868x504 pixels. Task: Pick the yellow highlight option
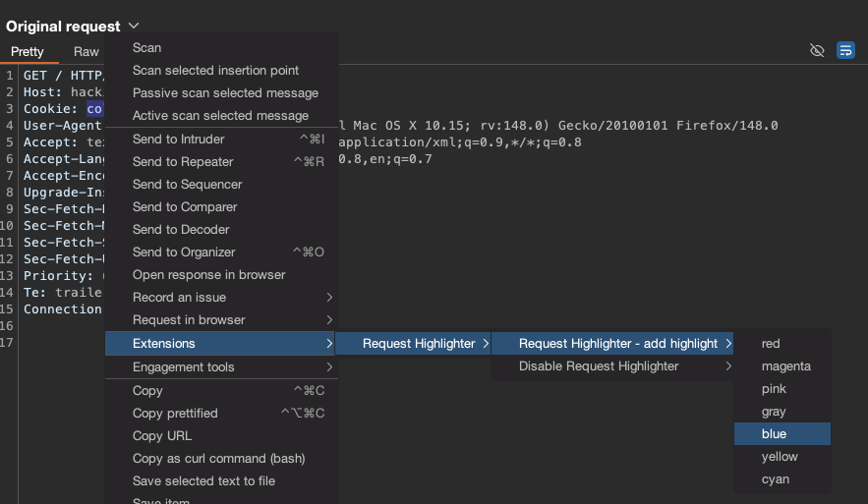pos(780,457)
